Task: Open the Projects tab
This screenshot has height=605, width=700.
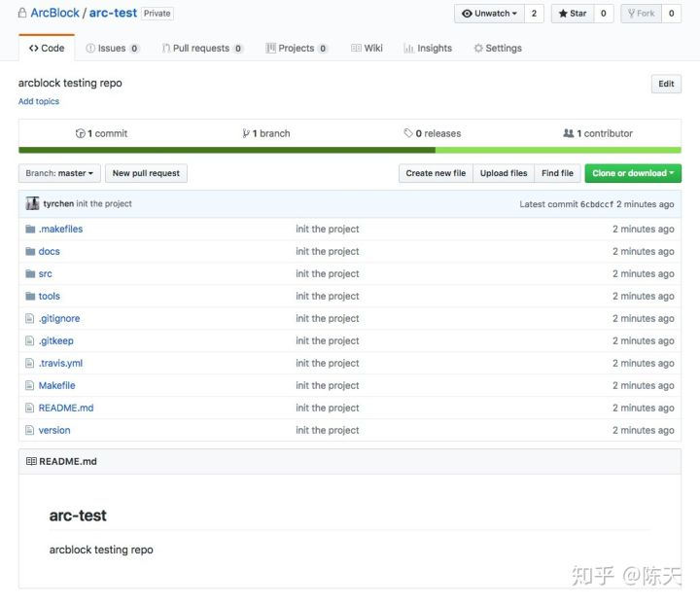Action: [x=297, y=49]
